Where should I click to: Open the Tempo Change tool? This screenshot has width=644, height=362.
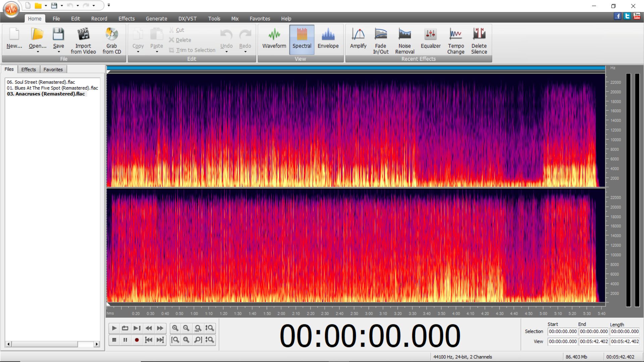455,39
